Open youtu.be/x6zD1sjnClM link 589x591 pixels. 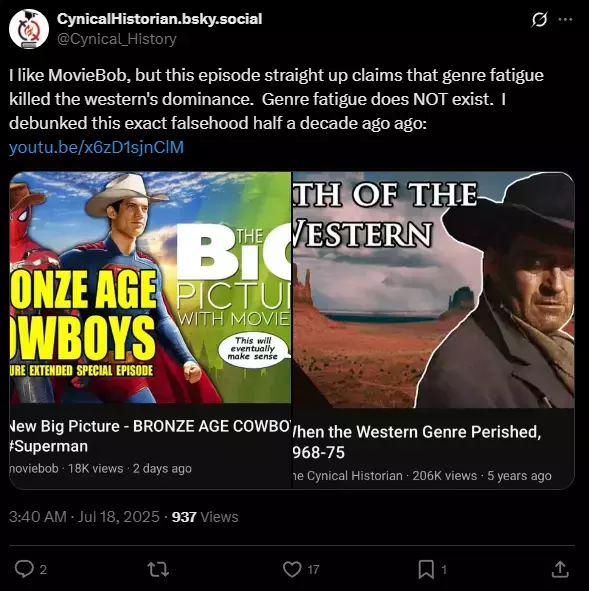click(x=96, y=147)
